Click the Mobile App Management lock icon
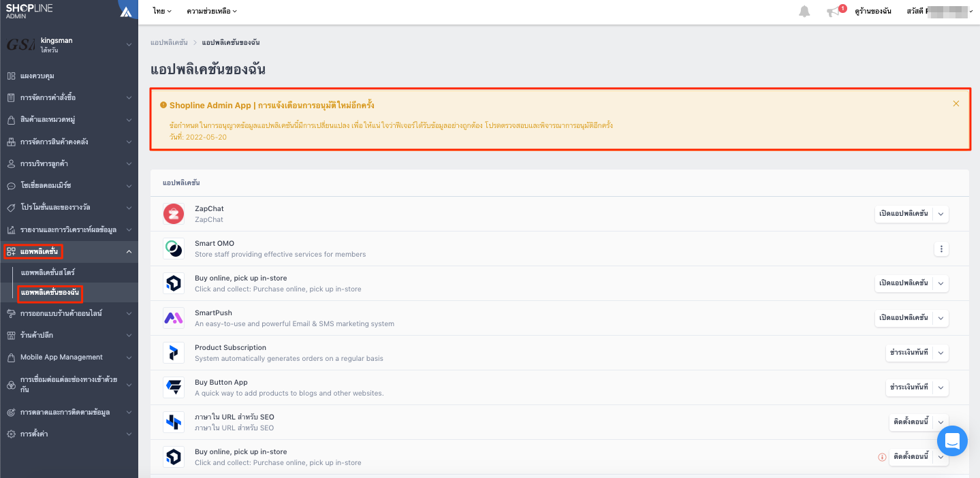 coord(11,357)
